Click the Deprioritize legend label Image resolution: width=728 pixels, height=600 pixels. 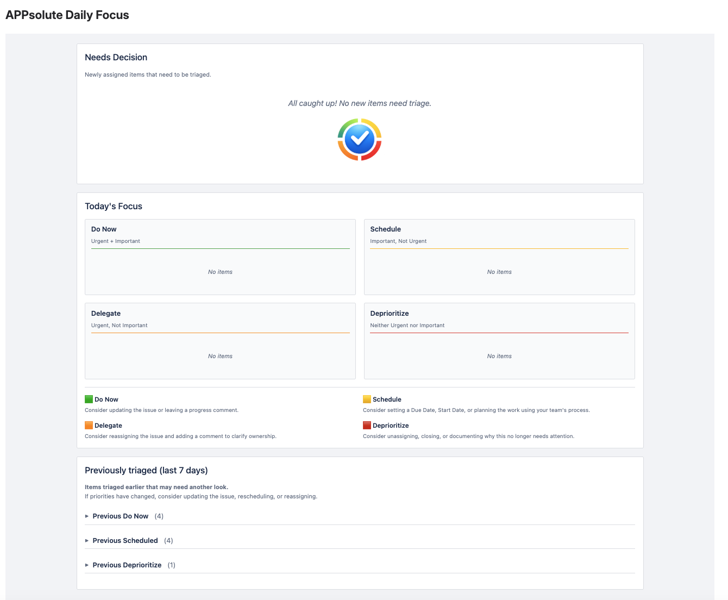[390, 425]
